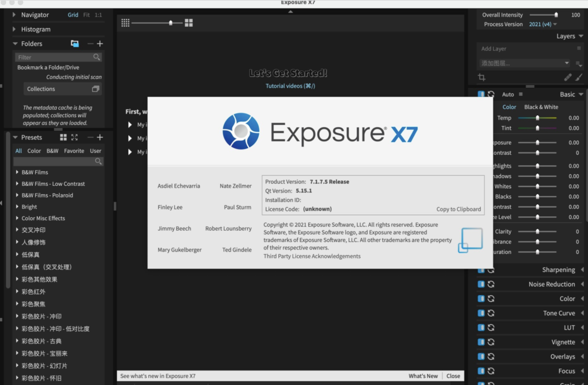Reset the Tone Curve panel
The width and height of the screenshot is (588, 385).
pyautogui.click(x=491, y=313)
